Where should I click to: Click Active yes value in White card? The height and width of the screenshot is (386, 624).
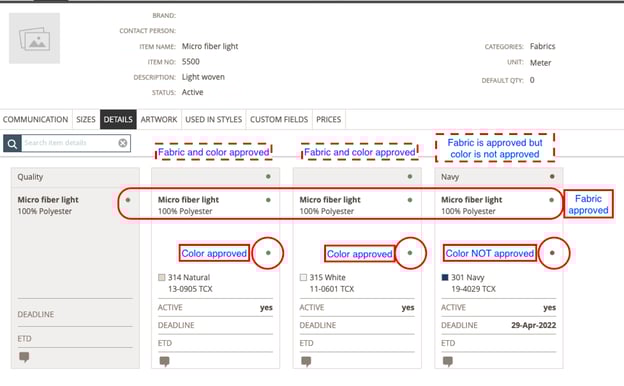[x=408, y=307]
